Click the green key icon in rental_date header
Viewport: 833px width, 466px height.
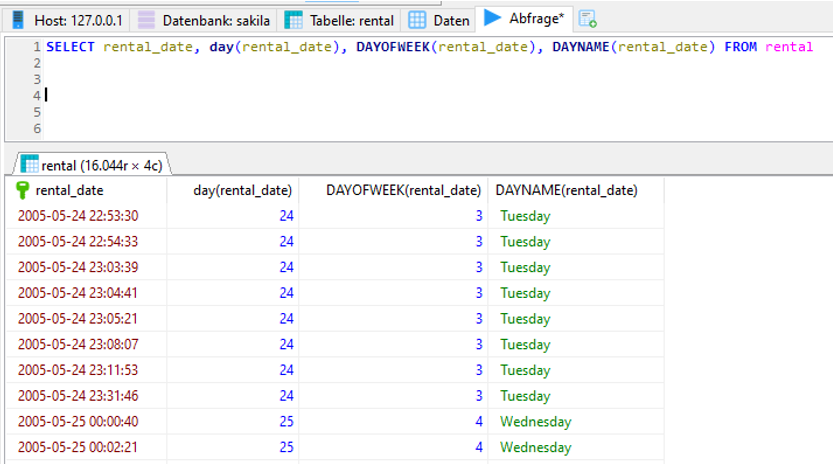(24, 191)
